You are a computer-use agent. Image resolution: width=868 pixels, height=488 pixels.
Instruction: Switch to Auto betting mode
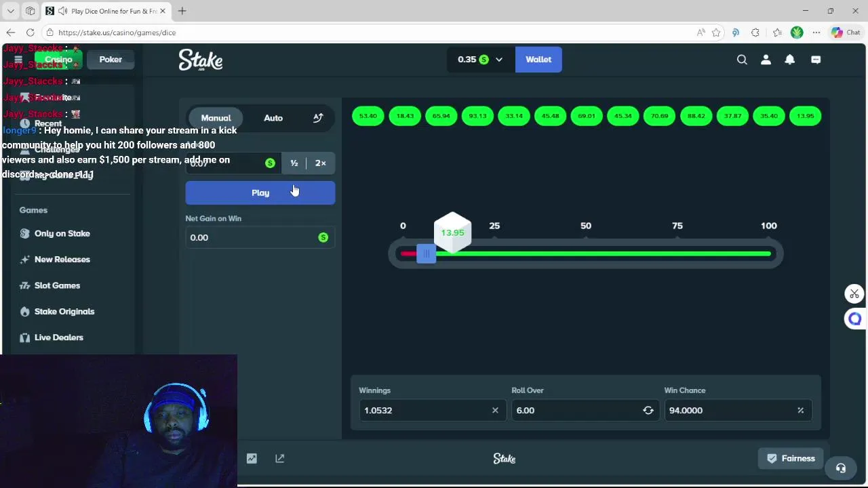[x=273, y=118]
